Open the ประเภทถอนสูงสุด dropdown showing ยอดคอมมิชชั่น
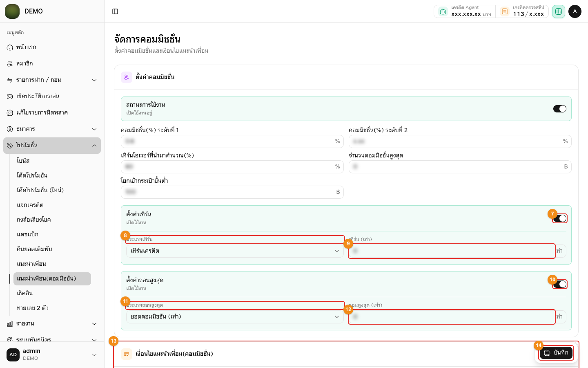The height and width of the screenshot is (368, 588). [235, 316]
